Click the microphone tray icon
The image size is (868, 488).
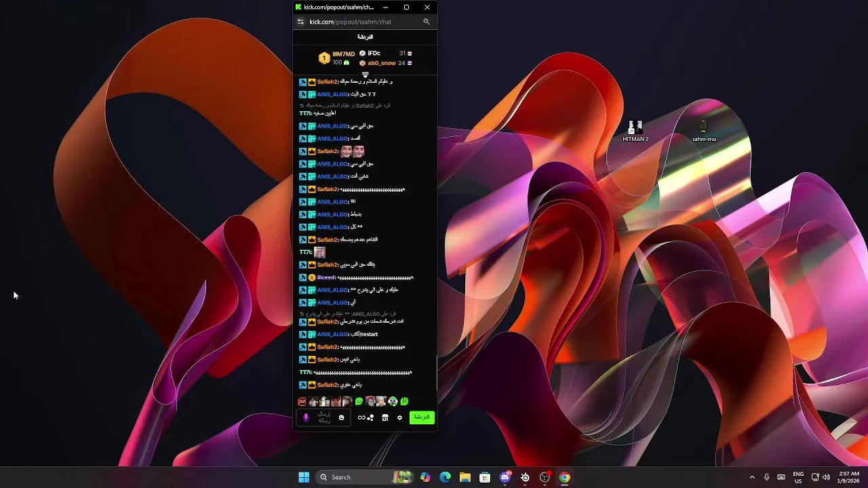766,477
